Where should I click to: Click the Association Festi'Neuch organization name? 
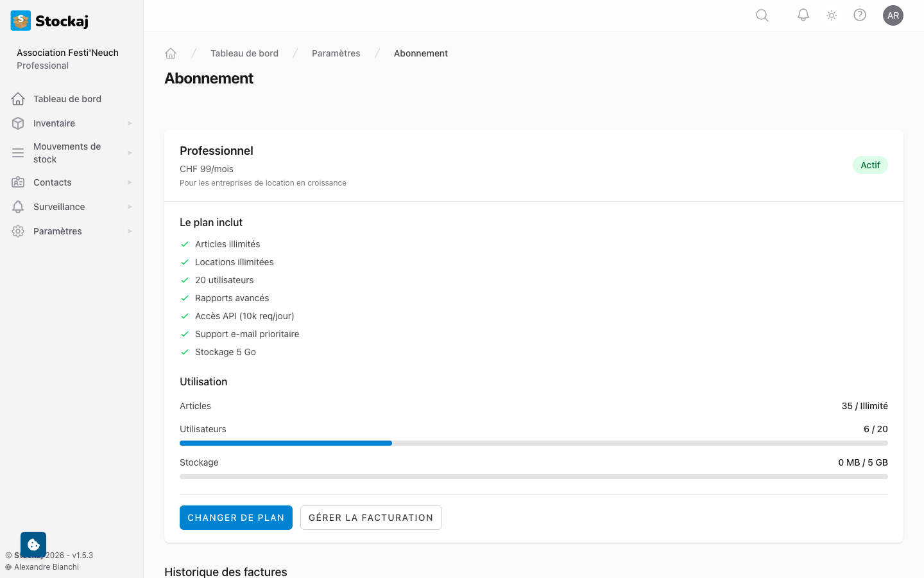(67, 53)
